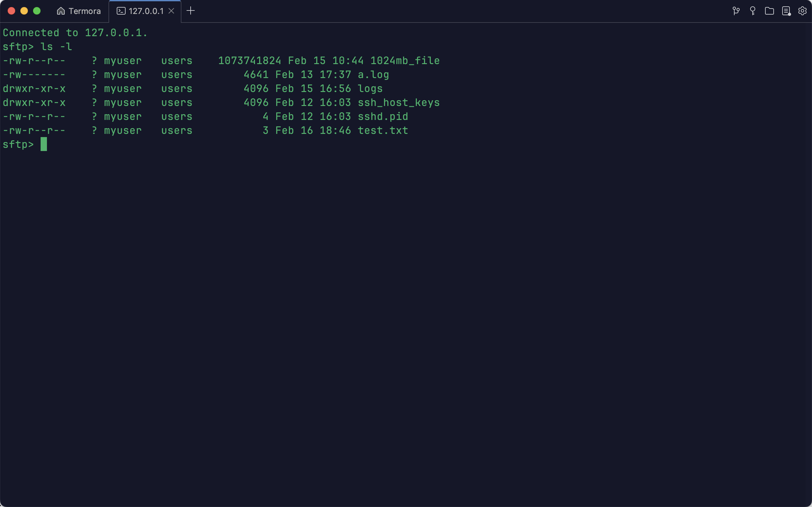Switch to the Termora home tab
Viewport: 812px width, 507px height.
84,11
